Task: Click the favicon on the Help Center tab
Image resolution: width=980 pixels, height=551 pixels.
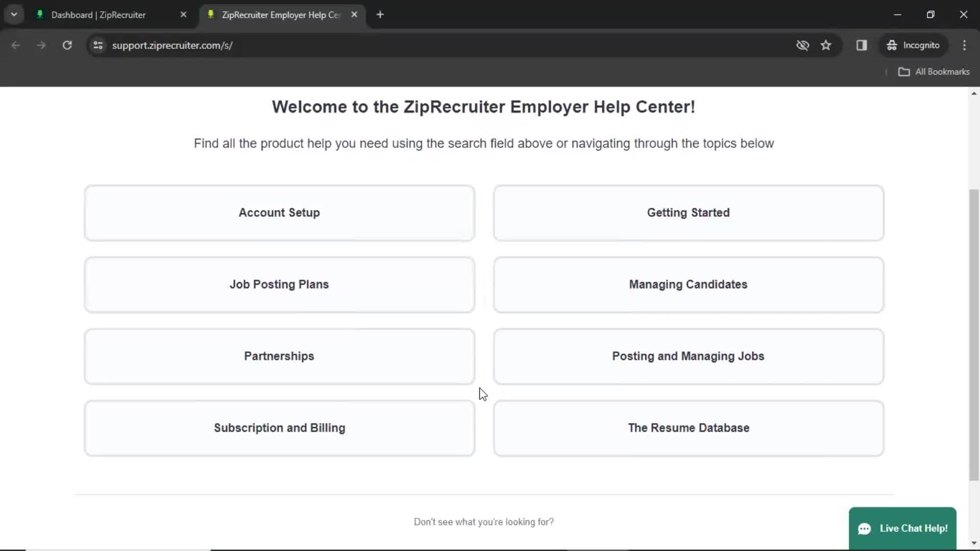Action: coord(210,14)
